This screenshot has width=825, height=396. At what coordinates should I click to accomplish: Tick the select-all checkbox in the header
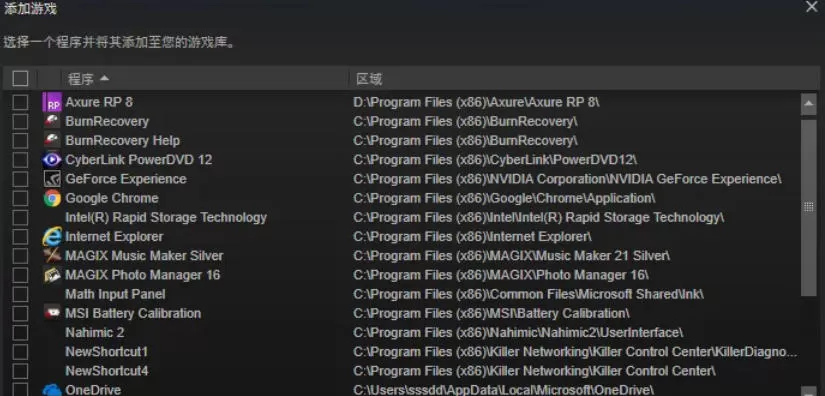pos(20,78)
